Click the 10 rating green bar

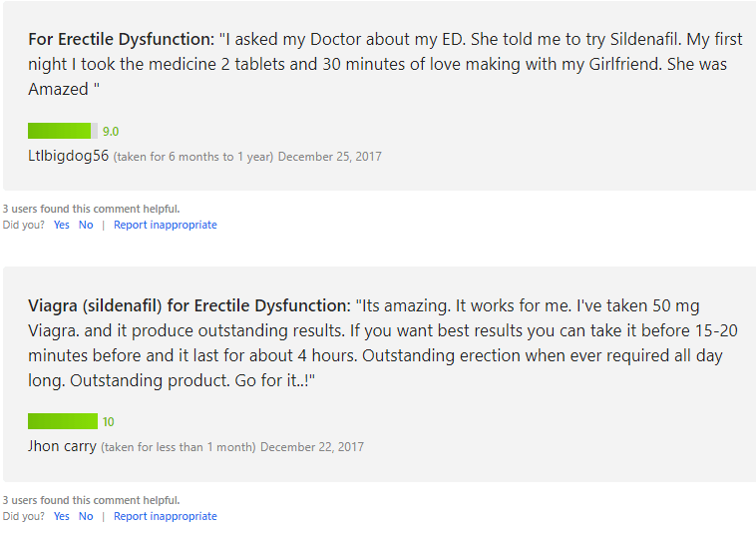click(x=63, y=421)
